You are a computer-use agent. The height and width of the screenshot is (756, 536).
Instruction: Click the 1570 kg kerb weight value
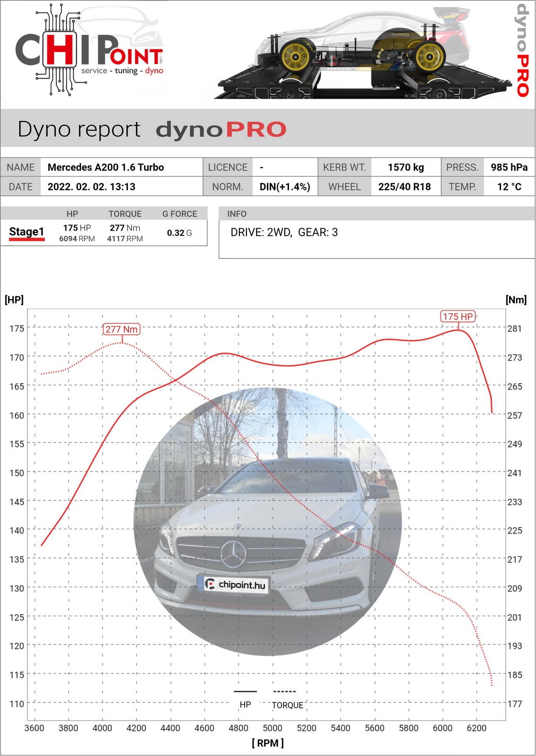click(406, 167)
